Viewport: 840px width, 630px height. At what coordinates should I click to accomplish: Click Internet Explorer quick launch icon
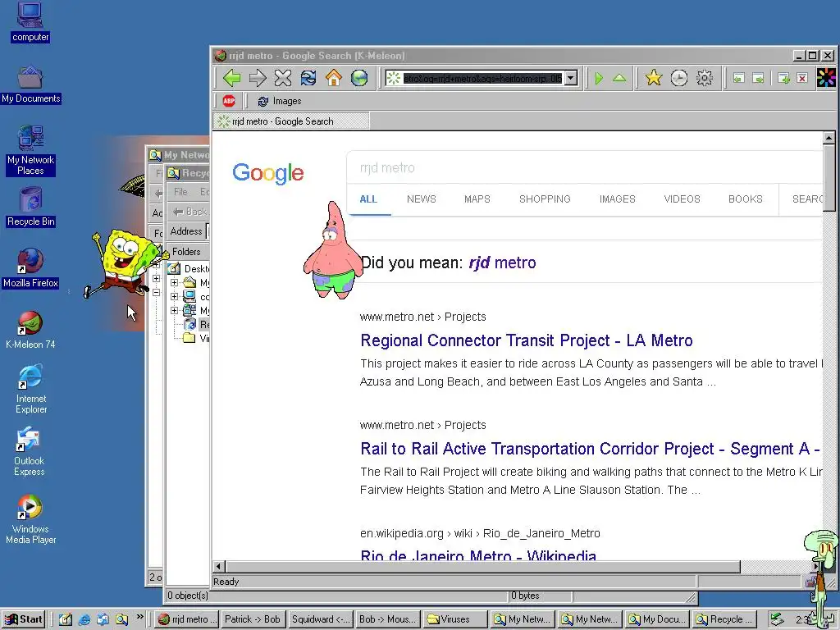click(x=84, y=619)
